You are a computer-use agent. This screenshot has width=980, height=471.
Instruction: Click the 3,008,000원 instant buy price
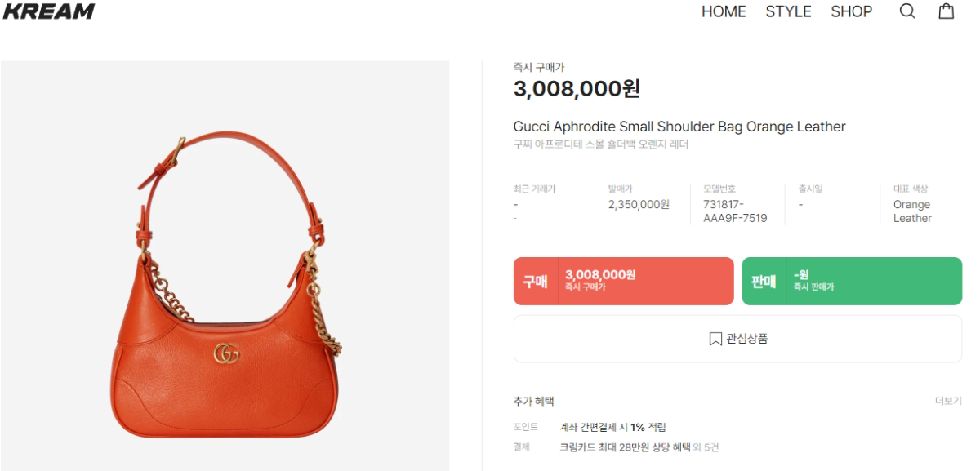click(577, 89)
